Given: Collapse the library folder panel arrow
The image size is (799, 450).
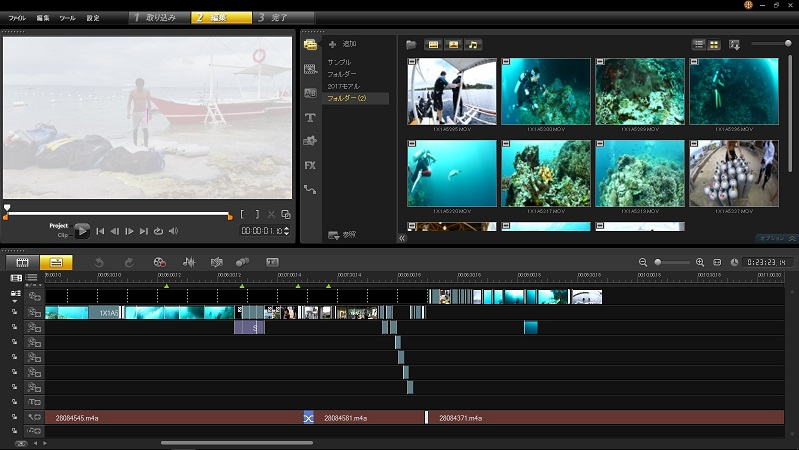Looking at the screenshot, I should [x=402, y=238].
